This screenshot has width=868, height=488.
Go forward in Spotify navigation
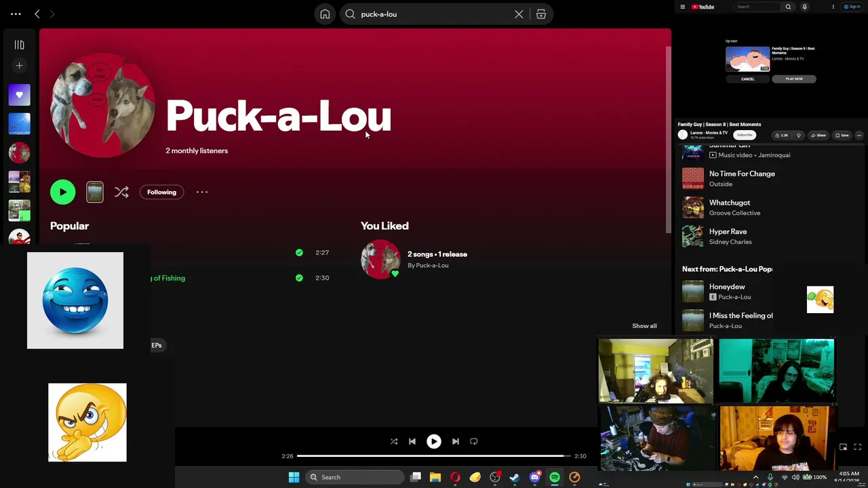tap(52, 14)
